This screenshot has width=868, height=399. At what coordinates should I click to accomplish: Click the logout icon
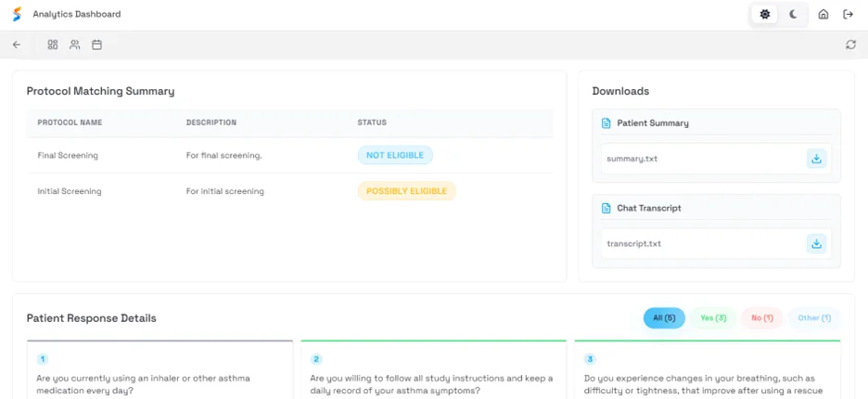pos(848,15)
